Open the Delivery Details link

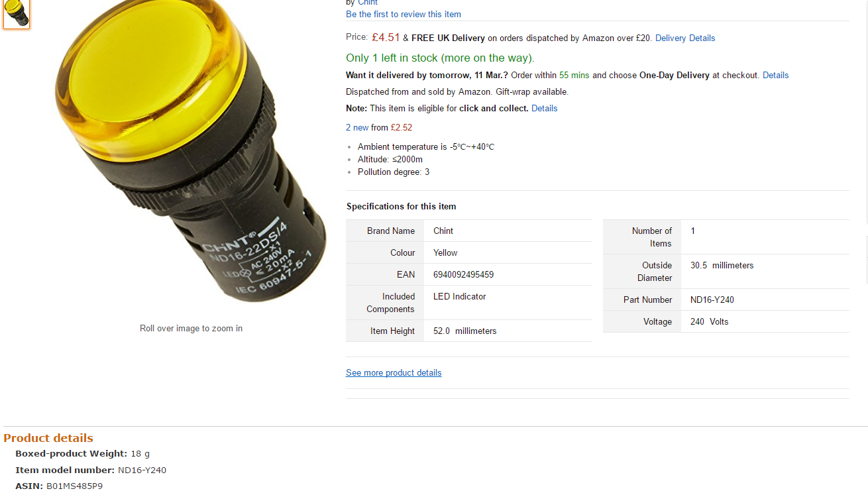685,38
